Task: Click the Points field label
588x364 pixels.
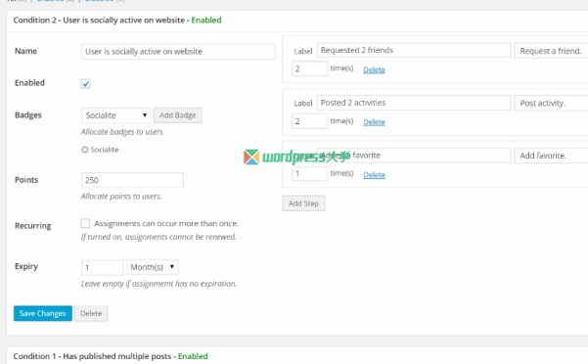Action: click(26, 180)
